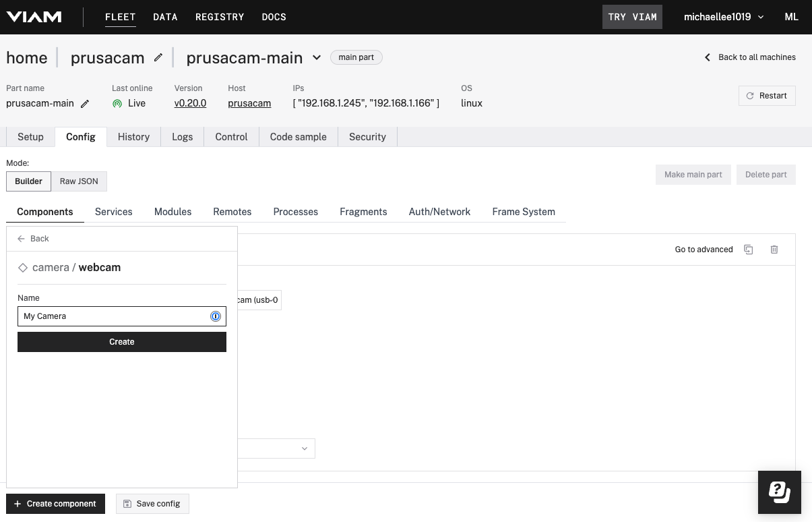Open the Viam help chat bubble icon
Screen dimensions: 812x522
click(779, 492)
